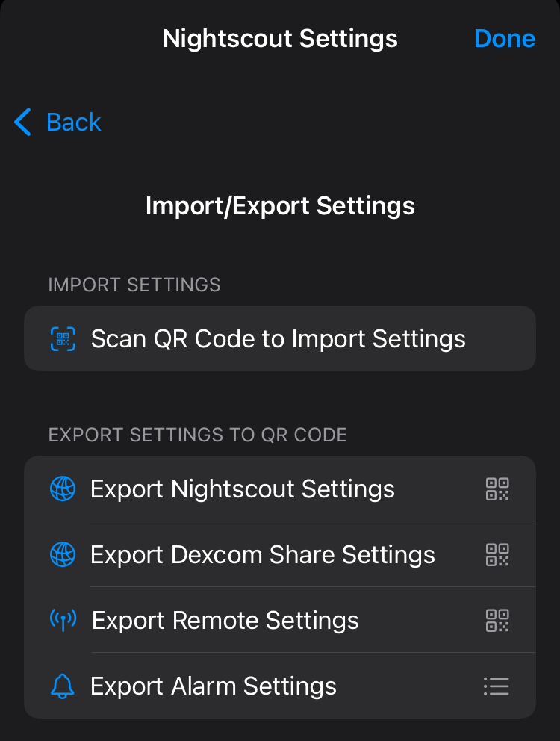Tap the list icon next to Export Alarm Settings
560x741 pixels.
[497, 686]
